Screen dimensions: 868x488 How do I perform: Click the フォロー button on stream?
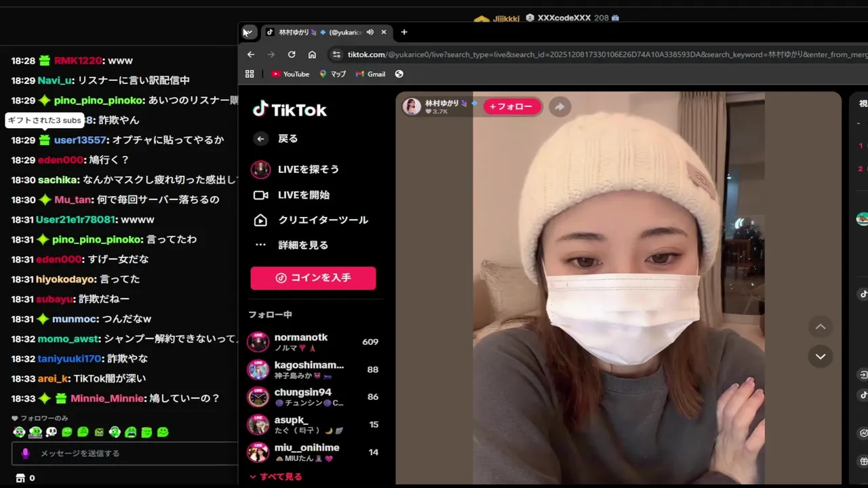(x=512, y=106)
